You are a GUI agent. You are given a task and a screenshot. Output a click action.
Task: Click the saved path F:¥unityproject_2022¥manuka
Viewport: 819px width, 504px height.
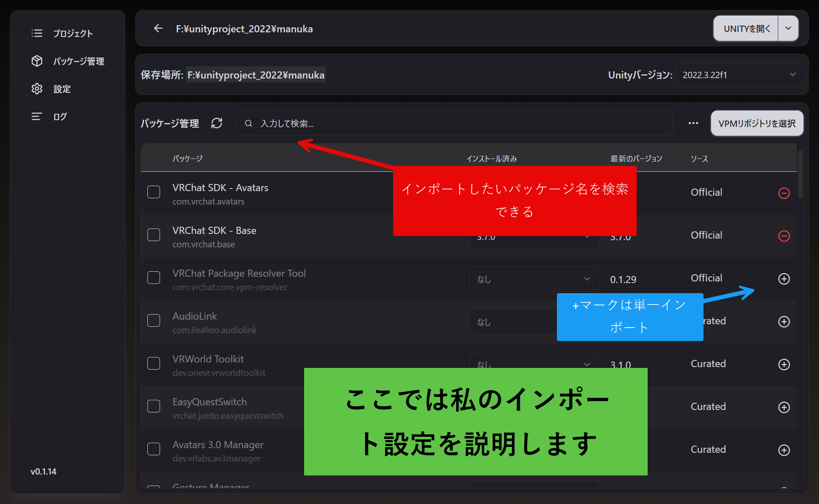[x=256, y=75]
